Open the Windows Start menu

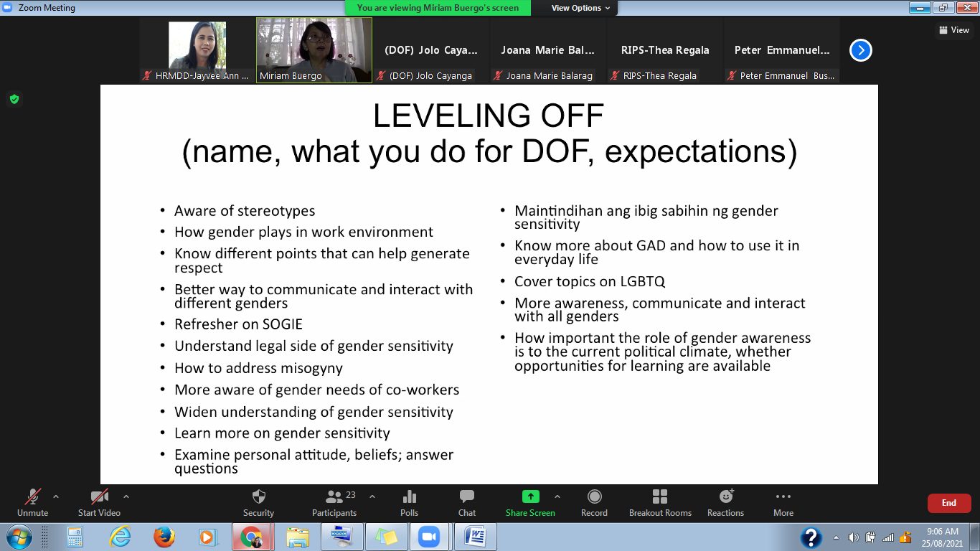tap(19, 537)
